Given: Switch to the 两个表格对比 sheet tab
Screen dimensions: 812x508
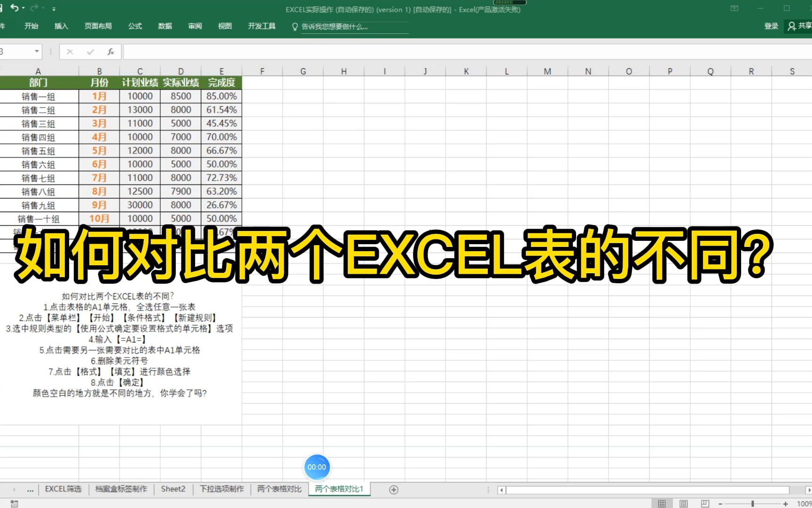Looking at the screenshot, I should 279,489.
